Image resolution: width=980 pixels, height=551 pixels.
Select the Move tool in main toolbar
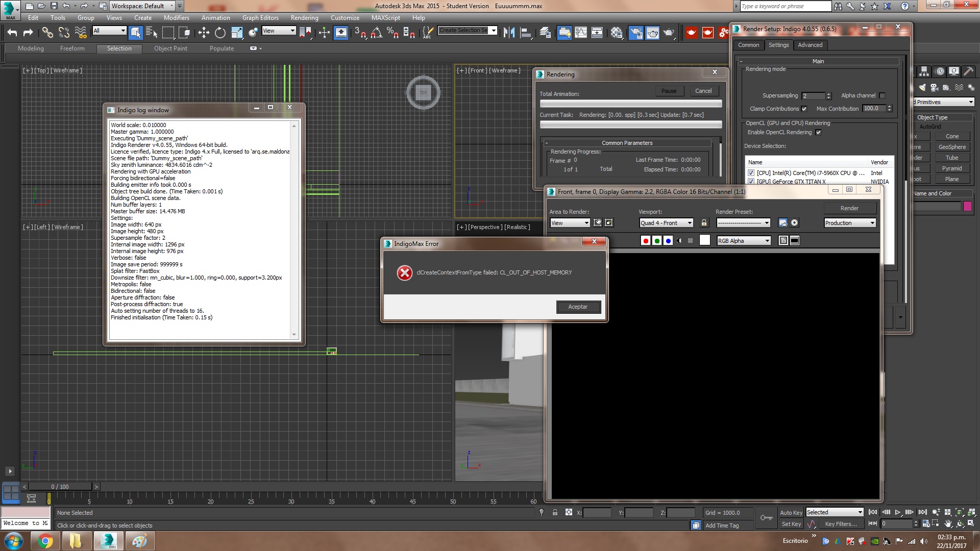click(204, 33)
